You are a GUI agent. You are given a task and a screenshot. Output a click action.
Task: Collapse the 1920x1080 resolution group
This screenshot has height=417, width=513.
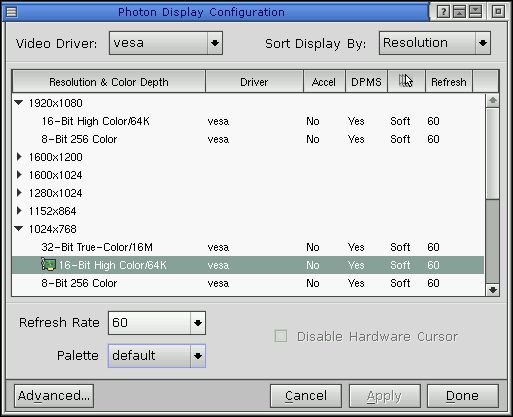19,103
